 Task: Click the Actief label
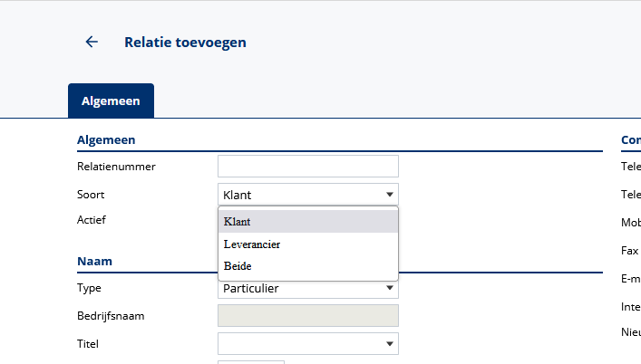[92, 219]
